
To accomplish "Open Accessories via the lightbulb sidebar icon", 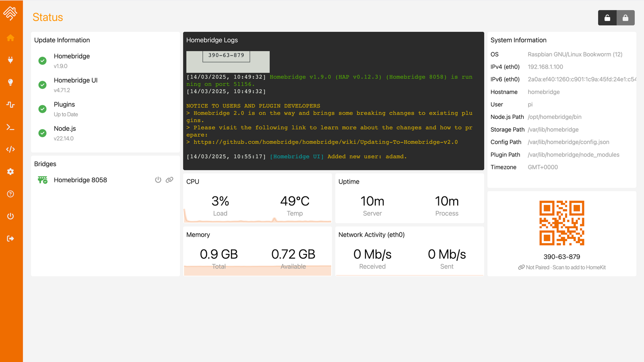I will [x=12, y=82].
